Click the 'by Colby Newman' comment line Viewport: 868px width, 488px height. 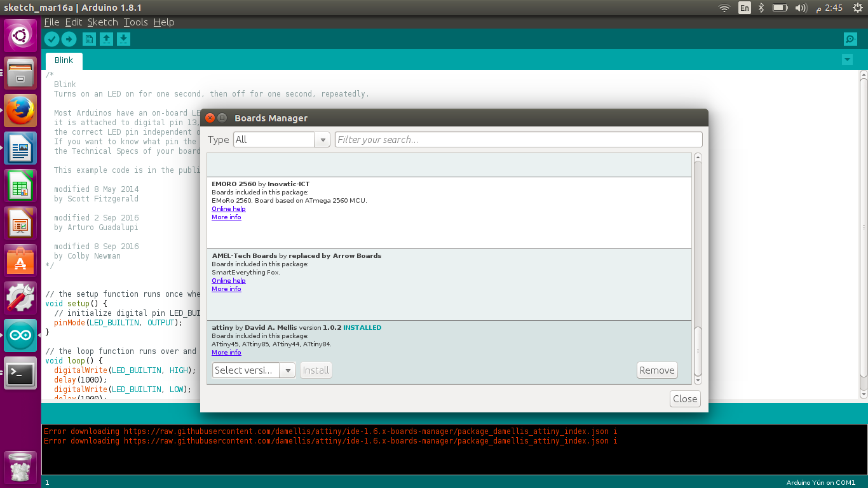click(87, 256)
